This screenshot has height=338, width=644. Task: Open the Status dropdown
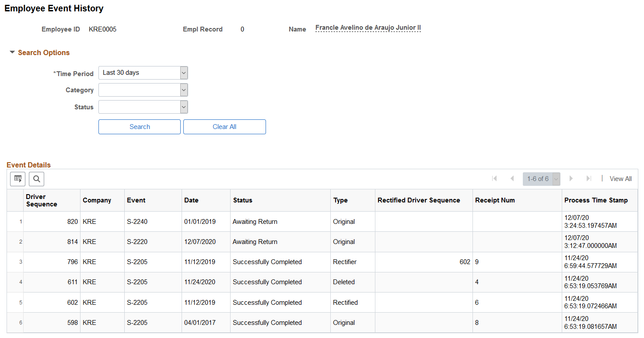143,107
